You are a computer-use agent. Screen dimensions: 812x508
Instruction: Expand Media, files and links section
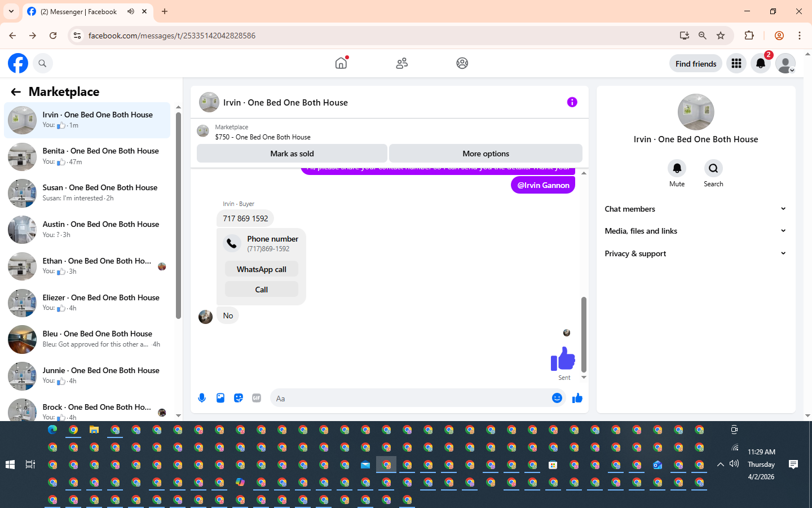pos(696,231)
